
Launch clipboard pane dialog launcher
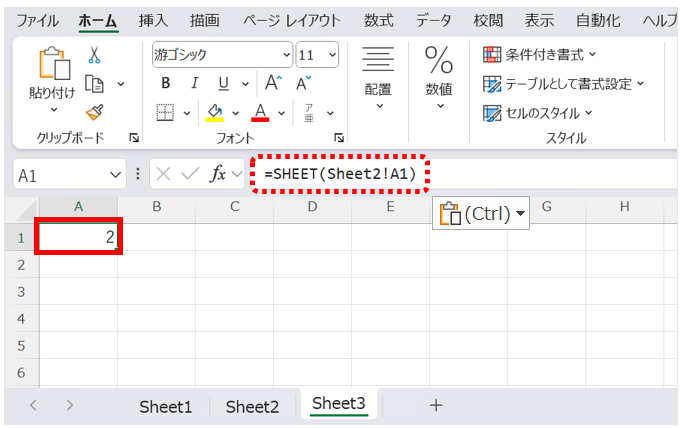pos(134,138)
